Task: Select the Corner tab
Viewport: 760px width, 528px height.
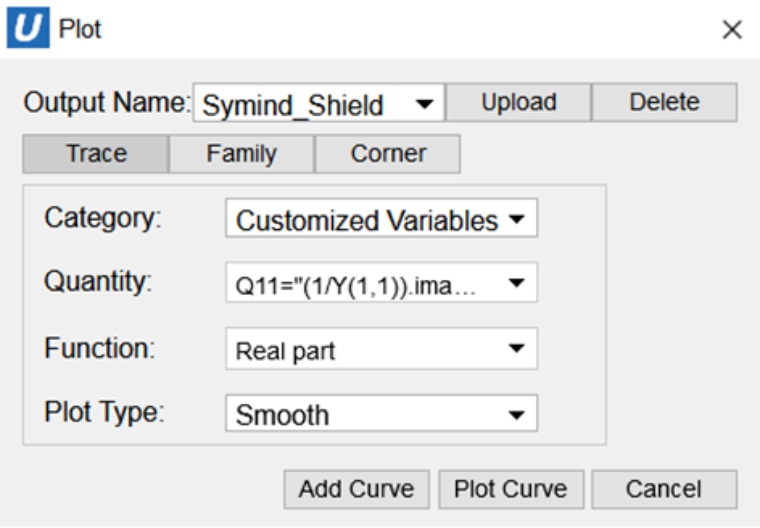Action: 388,154
